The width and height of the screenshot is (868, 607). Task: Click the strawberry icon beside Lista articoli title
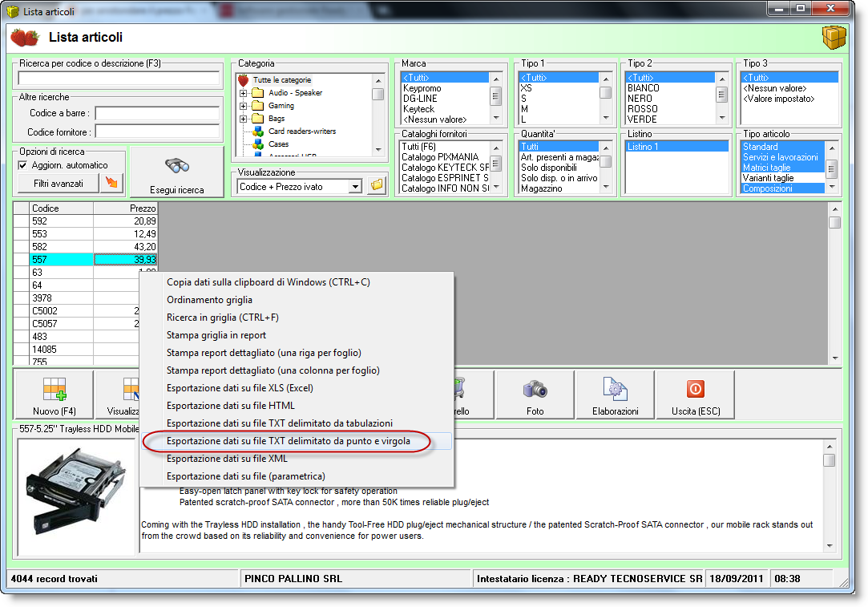pos(25,37)
